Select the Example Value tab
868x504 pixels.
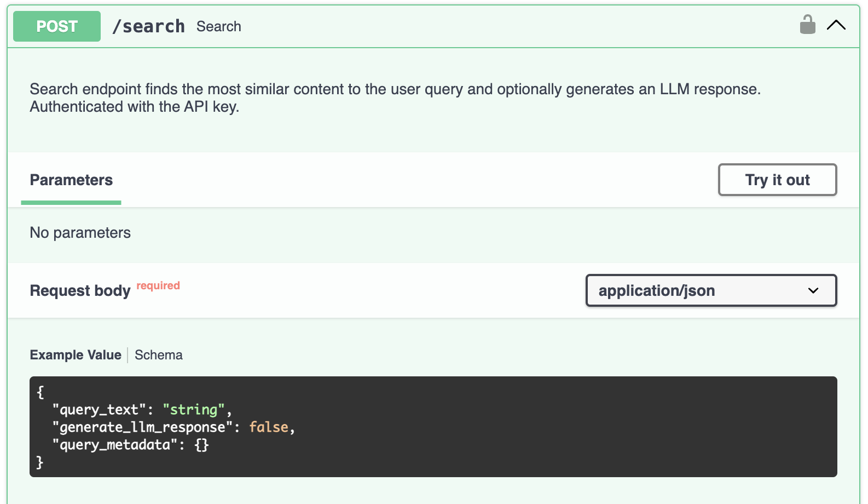pyautogui.click(x=76, y=355)
